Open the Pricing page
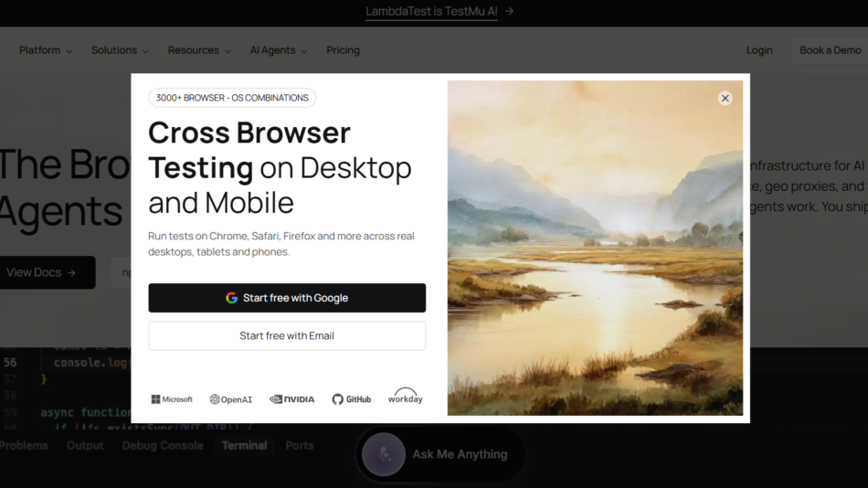 343,50
